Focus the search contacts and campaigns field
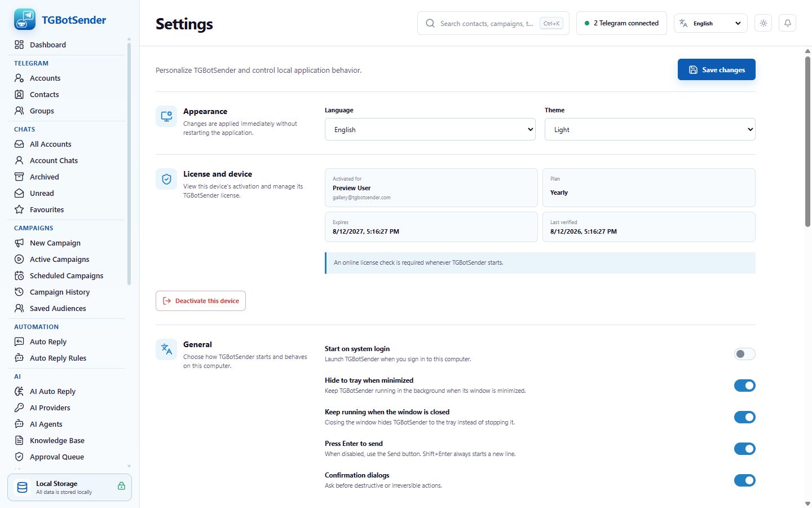 point(493,23)
